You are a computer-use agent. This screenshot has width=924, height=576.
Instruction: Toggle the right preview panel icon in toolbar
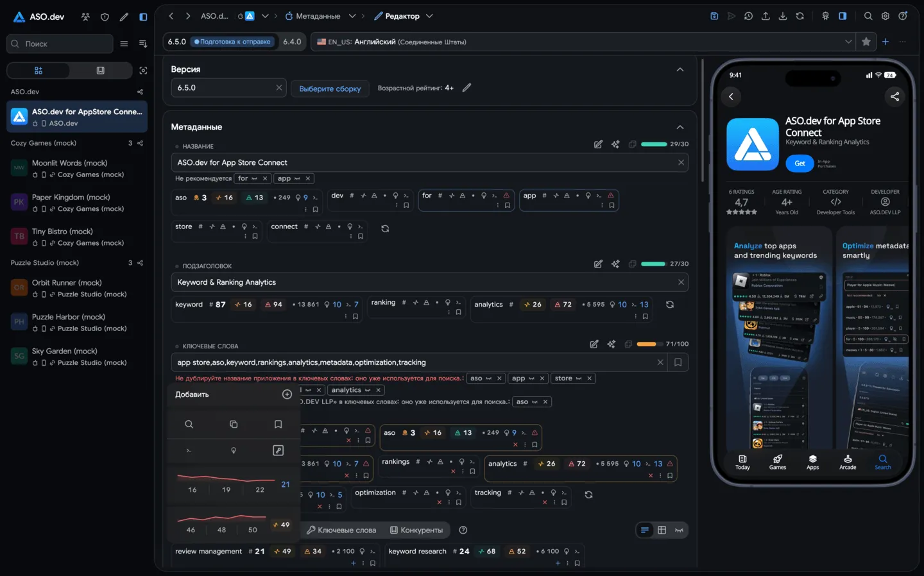click(x=843, y=16)
